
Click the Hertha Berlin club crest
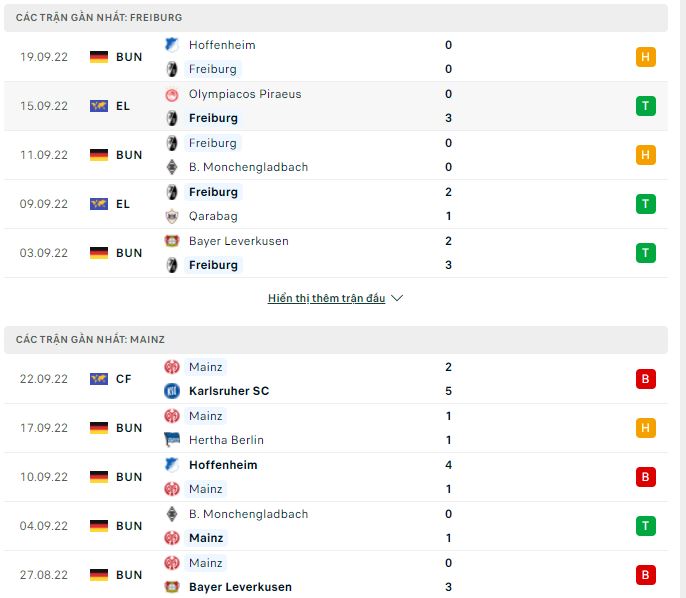click(171, 440)
